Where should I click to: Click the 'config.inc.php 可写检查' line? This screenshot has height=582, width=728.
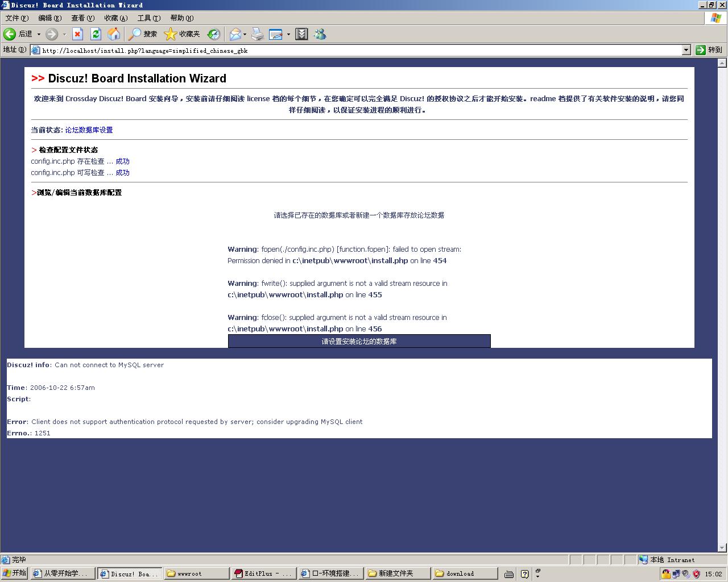[80, 173]
